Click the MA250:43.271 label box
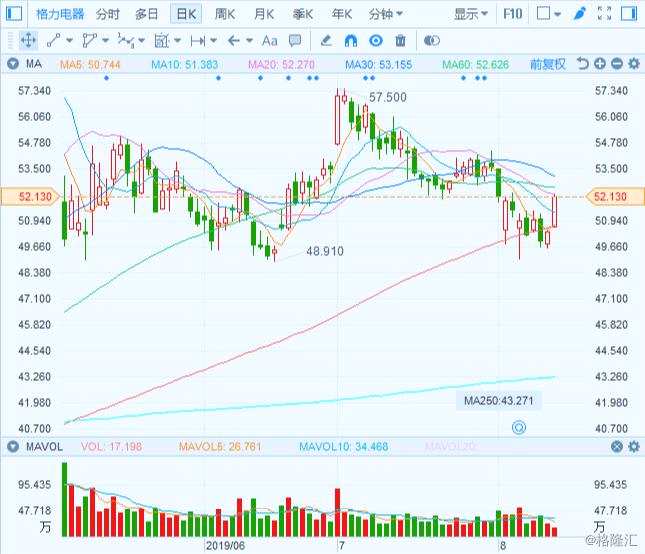This screenshot has width=645, height=554. click(x=499, y=401)
